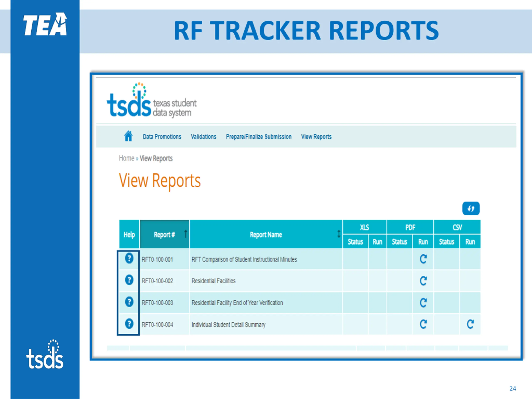532x399 pixels.
Task: Run PDF for Individual Student Detail Summary
Action: pyautogui.click(x=423, y=324)
